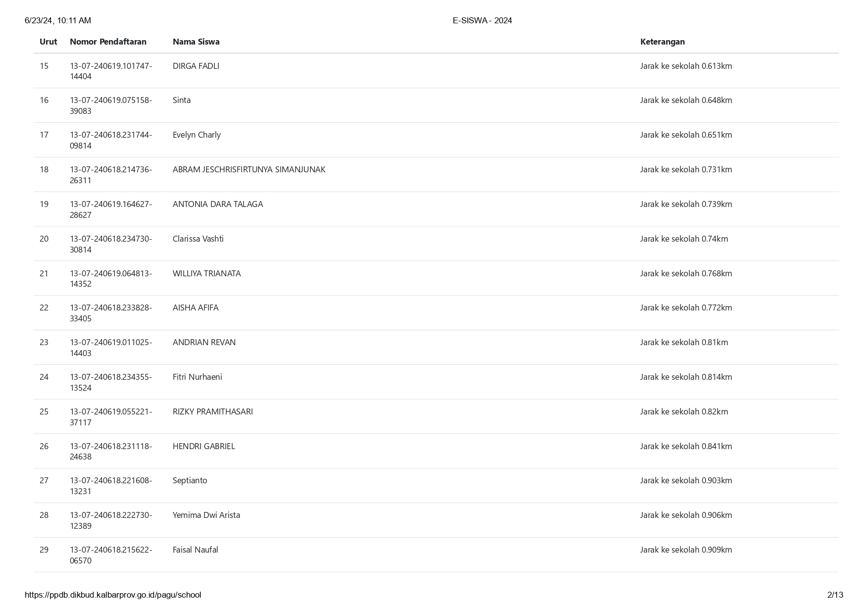Click registration number 13-07-240619.164627-28627
The image size is (868, 614).
111,209
